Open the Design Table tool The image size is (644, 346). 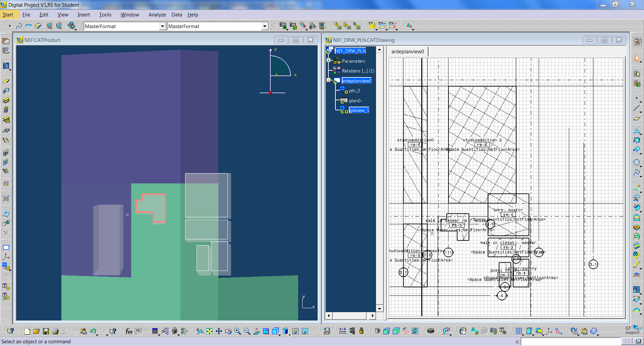pos(155,331)
